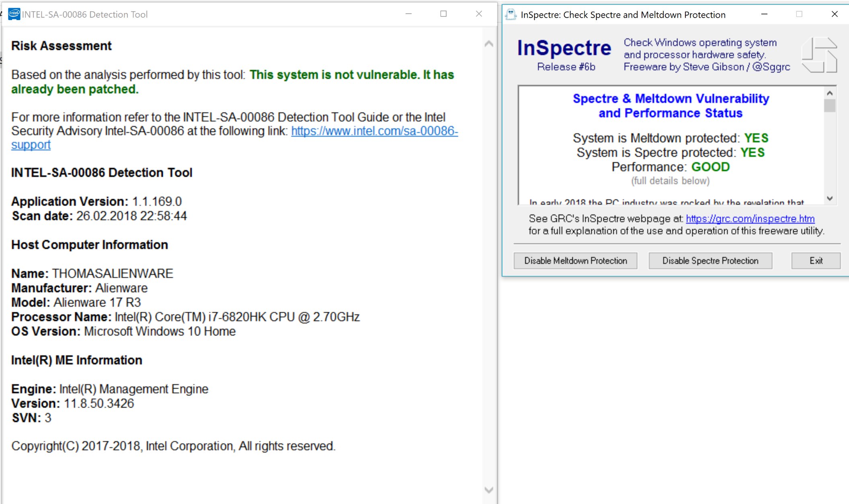
Task: Click the Exit button in InSpectre
Action: 816,260
